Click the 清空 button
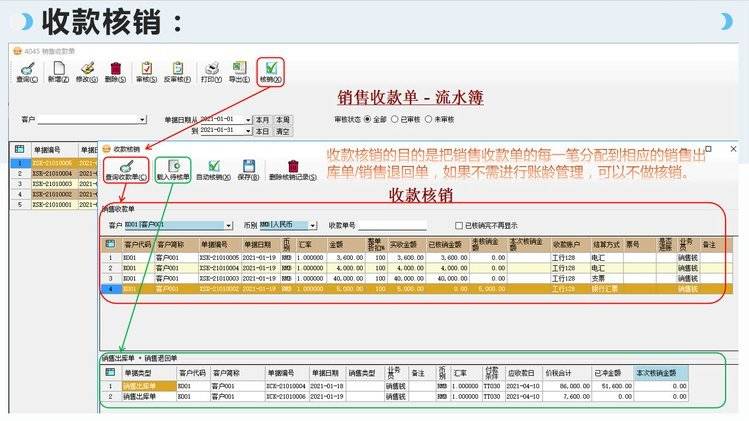The height and width of the screenshot is (421, 749). (283, 131)
